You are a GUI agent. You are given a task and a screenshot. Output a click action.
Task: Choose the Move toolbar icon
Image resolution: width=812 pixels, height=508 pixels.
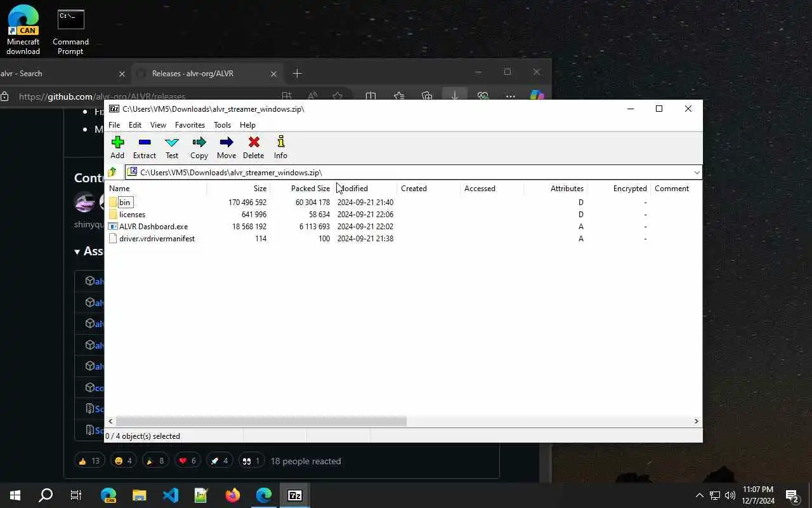coord(226,147)
